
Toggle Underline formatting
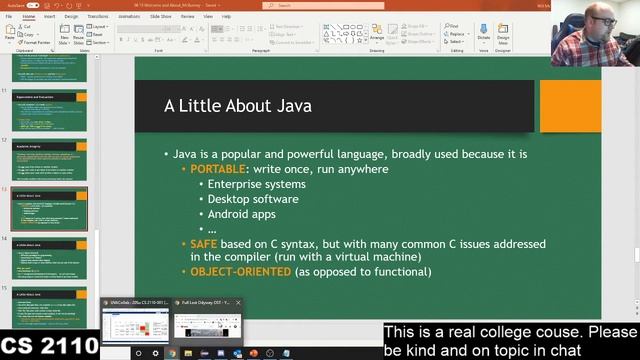[136, 40]
